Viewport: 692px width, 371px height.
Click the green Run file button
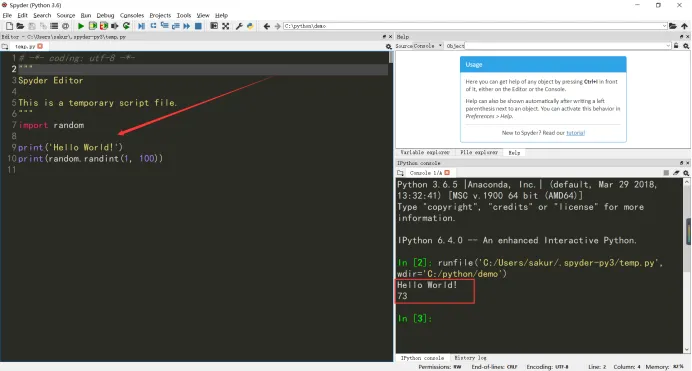coord(80,26)
